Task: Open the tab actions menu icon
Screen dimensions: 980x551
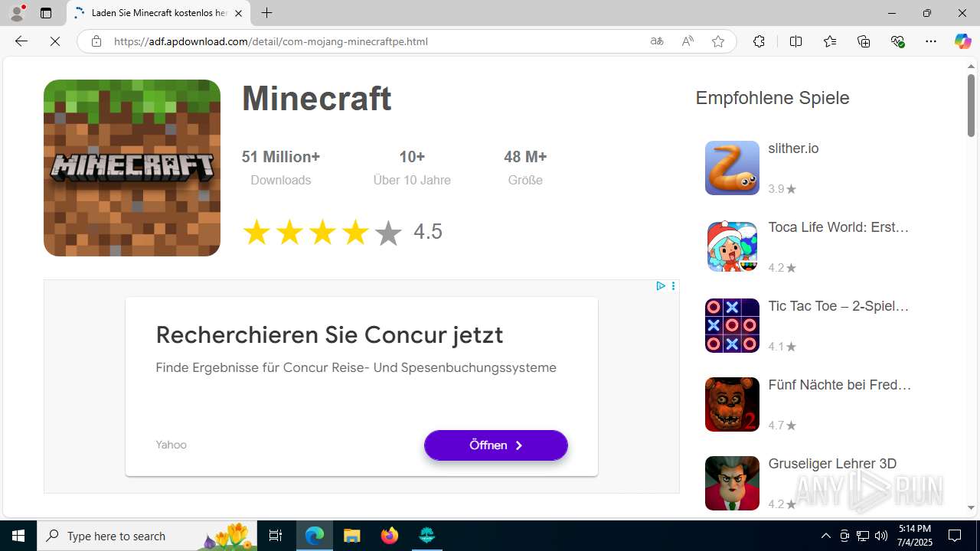Action: pyautogui.click(x=46, y=13)
